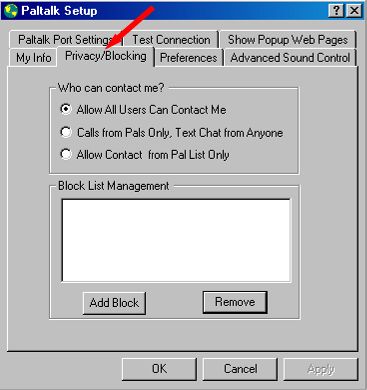Go to Paltalk Port Settings tab
The width and height of the screenshot is (367, 390).
pyautogui.click(x=66, y=40)
